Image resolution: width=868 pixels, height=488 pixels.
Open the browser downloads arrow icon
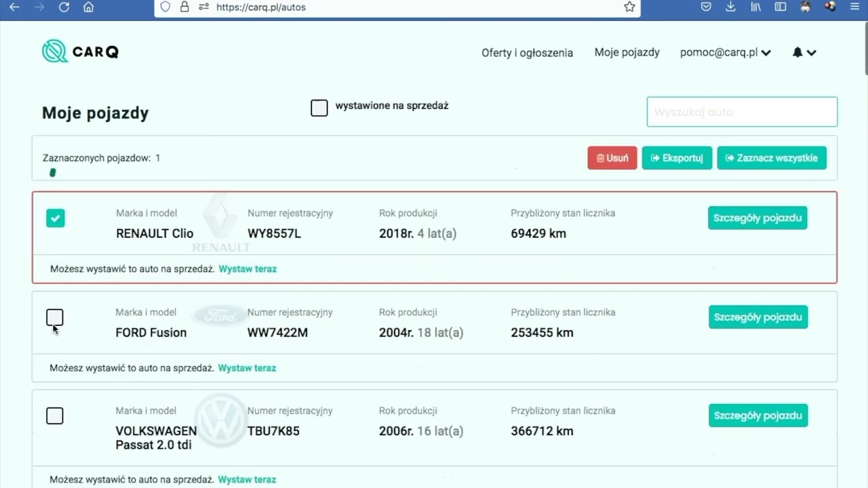coord(730,7)
